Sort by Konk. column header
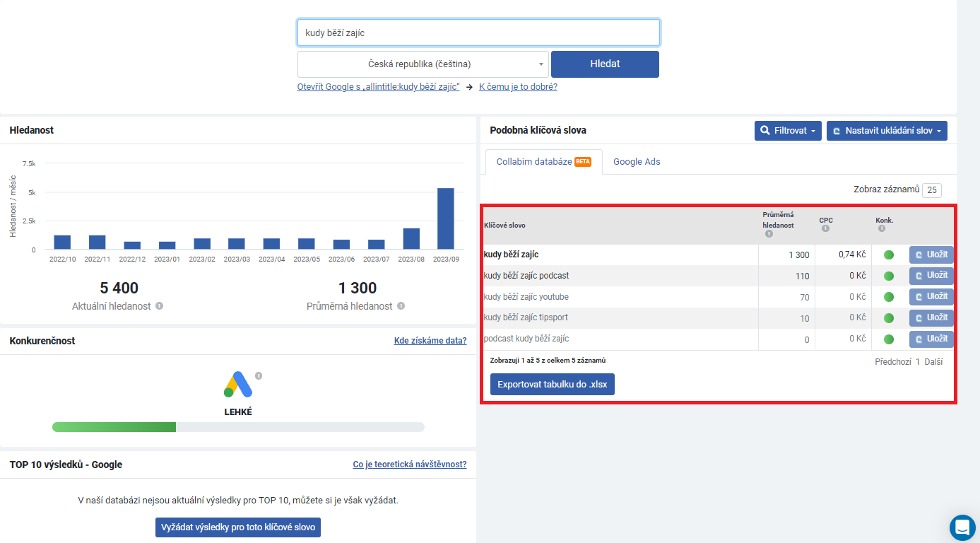Viewport: 980px width, 543px height. [x=885, y=221]
